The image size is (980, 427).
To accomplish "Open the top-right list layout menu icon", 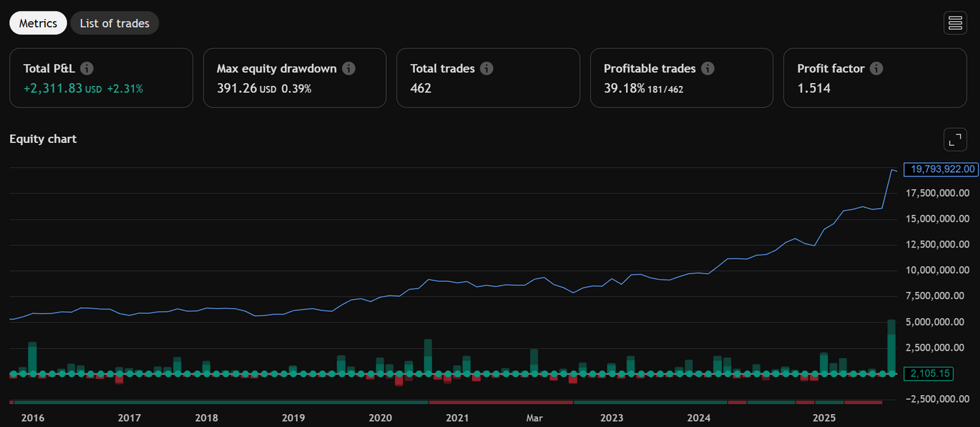I will (x=955, y=23).
